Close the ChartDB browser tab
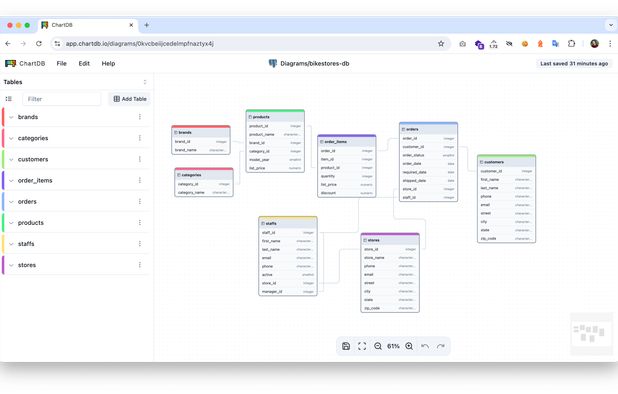The width and height of the screenshot is (618, 394). point(131,25)
